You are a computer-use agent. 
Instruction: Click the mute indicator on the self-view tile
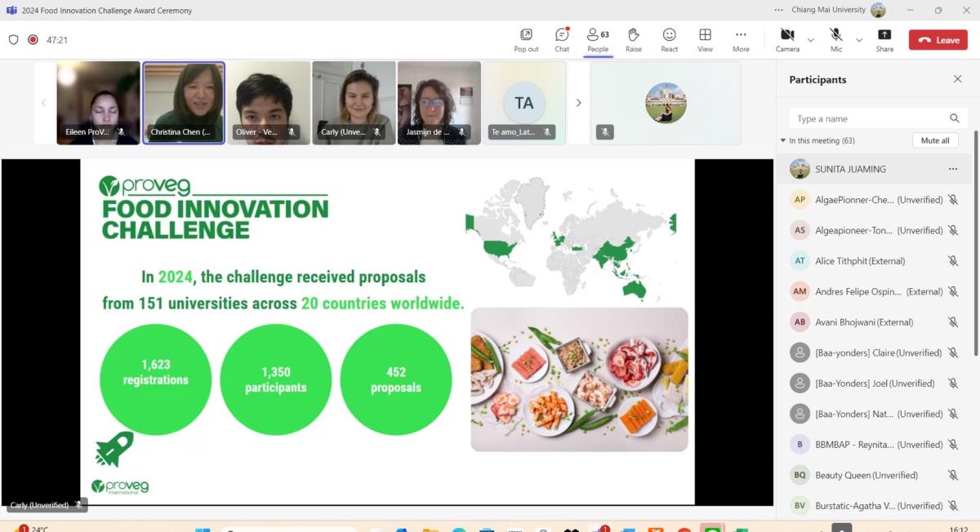(604, 131)
